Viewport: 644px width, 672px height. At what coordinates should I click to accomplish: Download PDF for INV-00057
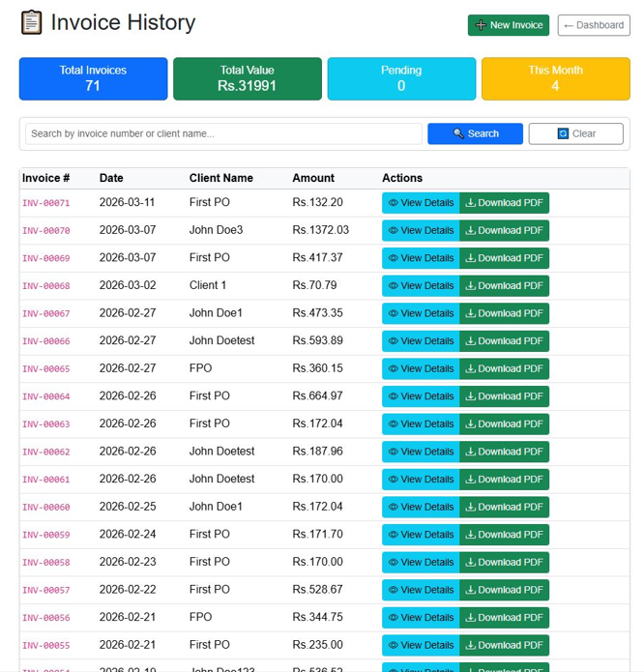505,590
